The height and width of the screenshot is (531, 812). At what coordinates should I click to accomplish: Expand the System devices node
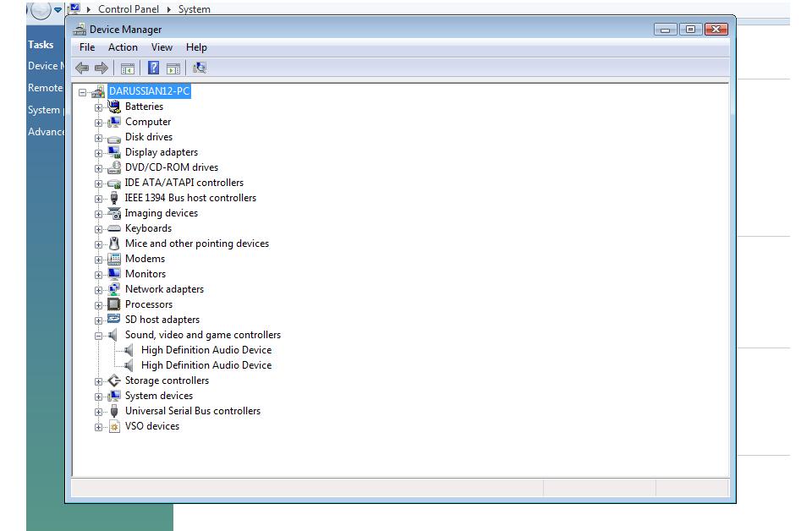click(x=98, y=397)
